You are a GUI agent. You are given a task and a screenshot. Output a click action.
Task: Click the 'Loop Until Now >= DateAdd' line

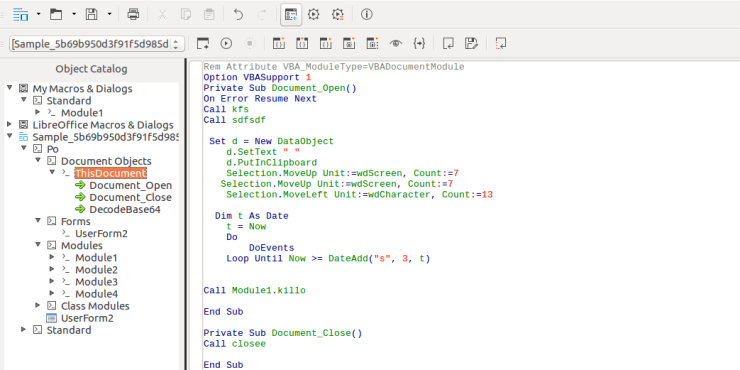pos(328,259)
